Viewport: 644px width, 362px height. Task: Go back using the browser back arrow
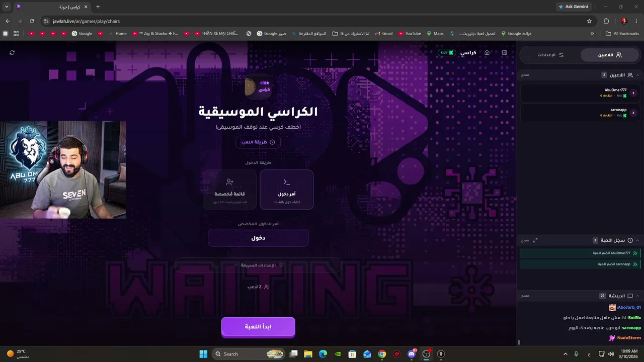point(8,21)
